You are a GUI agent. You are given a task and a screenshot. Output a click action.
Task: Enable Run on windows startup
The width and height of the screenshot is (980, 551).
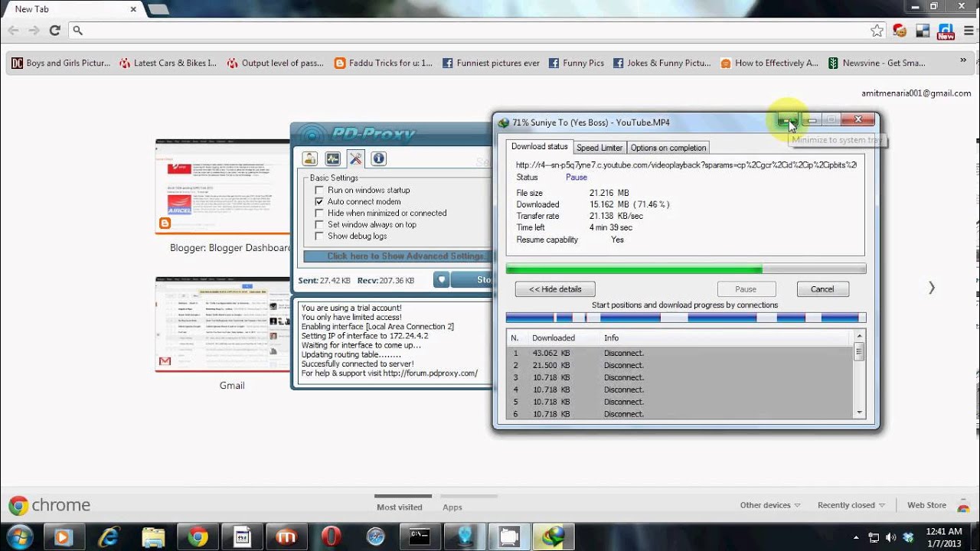[x=319, y=190]
